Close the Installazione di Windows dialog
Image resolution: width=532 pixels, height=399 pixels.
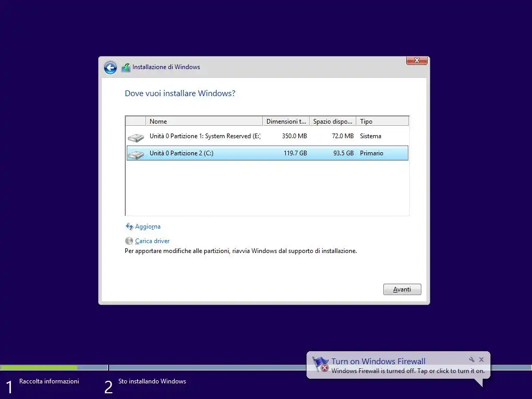(417, 60)
